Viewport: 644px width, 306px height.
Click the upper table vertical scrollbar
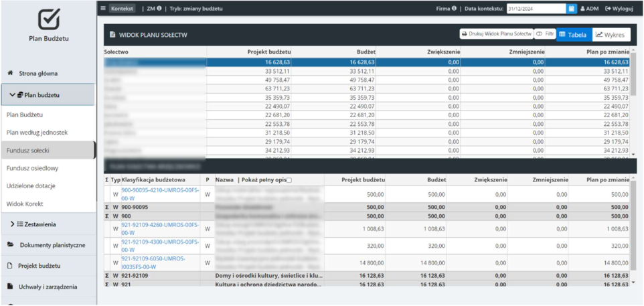click(x=633, y=104)
